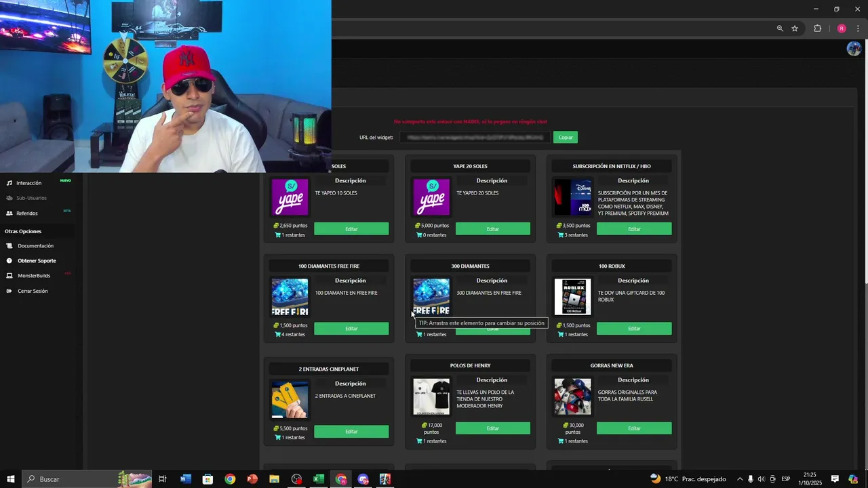Click the 300 Diamantes Free Fire thumbnail
The height and width of the screenshot is (488, 868).
(431, 297)
